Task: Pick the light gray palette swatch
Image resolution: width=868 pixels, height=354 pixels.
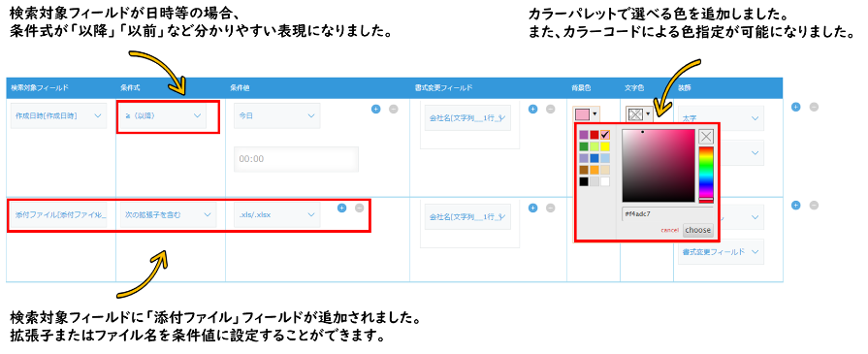Action: tap(595, 181)
